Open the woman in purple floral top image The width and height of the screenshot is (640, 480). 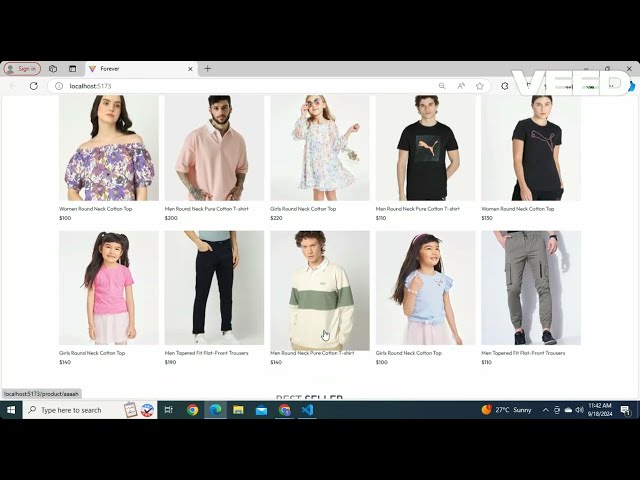[109, 148]
